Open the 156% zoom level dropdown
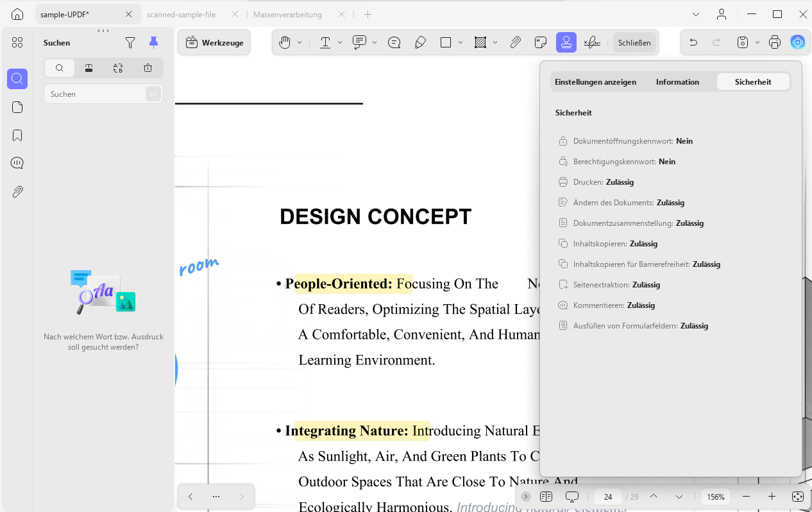Screen dimensions: 812x512 (x=716, y=497)
